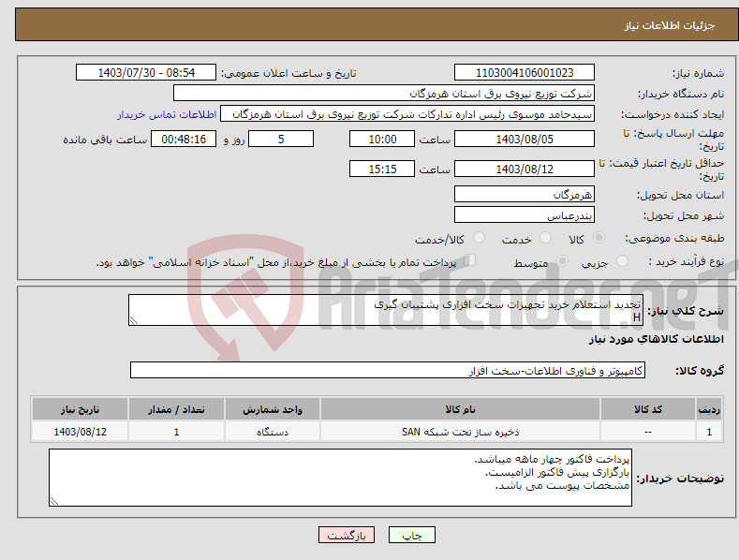Click the buyer notes text area
The width and height of the screenshot is (739, 560).
coord(340,478)
